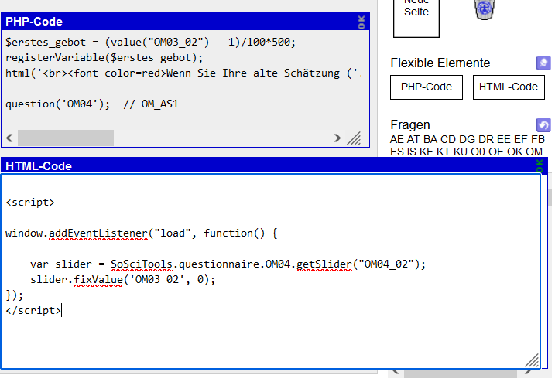Click the closing </script> tag
The image size is (555, 392).
pyautogui.click(x=33, y=310)
